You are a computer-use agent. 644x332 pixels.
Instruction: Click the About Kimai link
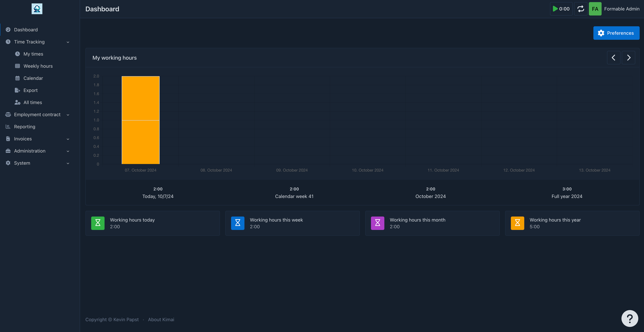coord(161,319)
